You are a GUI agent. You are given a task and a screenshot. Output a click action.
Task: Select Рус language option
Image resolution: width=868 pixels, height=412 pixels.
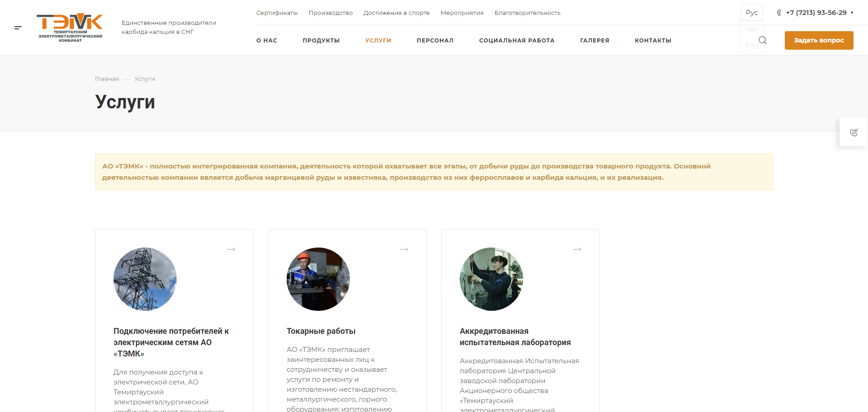pyautogui.click(x=751, y=13)
